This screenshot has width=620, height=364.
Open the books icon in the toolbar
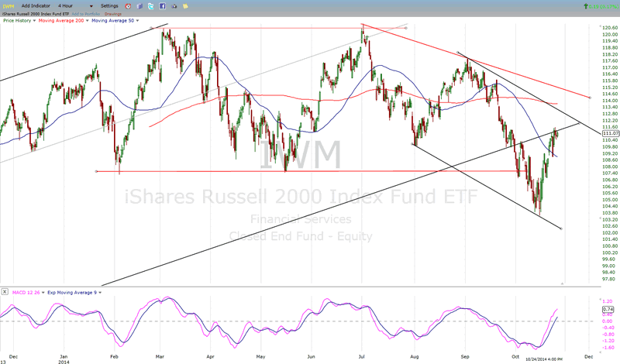click(x=139, y=6)
